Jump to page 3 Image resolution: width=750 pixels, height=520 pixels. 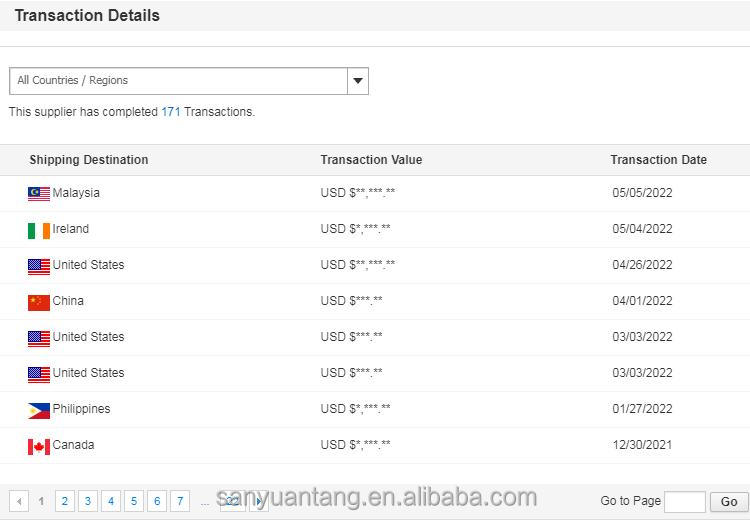point(87,501)
